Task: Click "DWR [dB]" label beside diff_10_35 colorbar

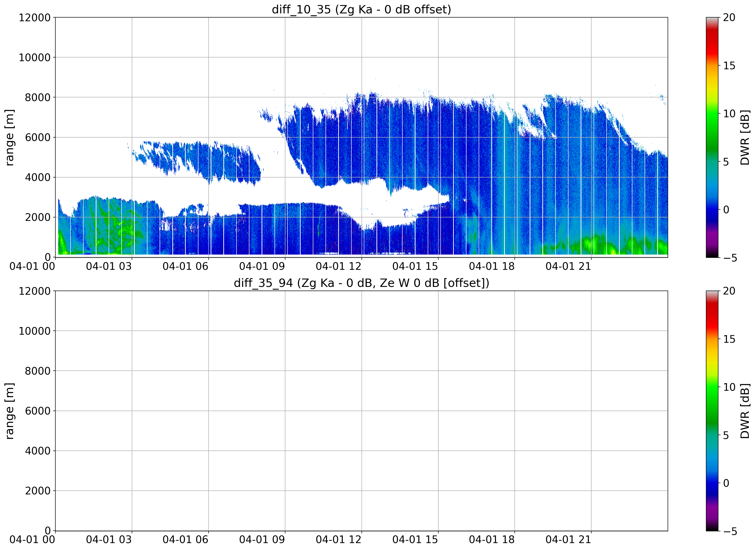Action: click(x=745, y=137)
